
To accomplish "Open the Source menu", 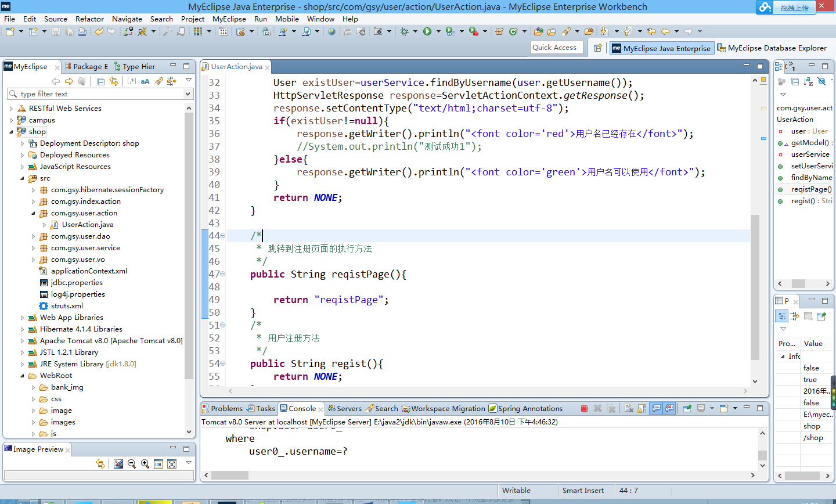I will [56, 19].
